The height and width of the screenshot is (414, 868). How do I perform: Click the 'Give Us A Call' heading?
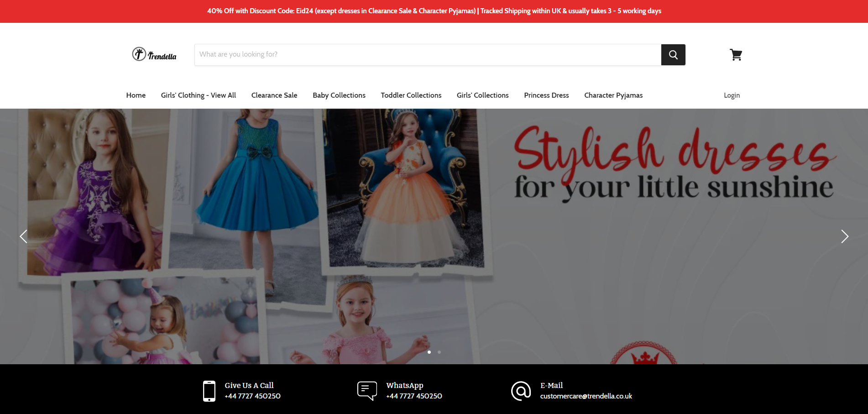pos(249,385)
